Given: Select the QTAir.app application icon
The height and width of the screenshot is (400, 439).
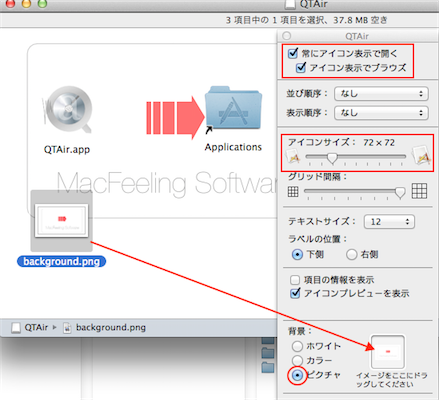Looking at the screenshot, I should (x=67, y=110).
